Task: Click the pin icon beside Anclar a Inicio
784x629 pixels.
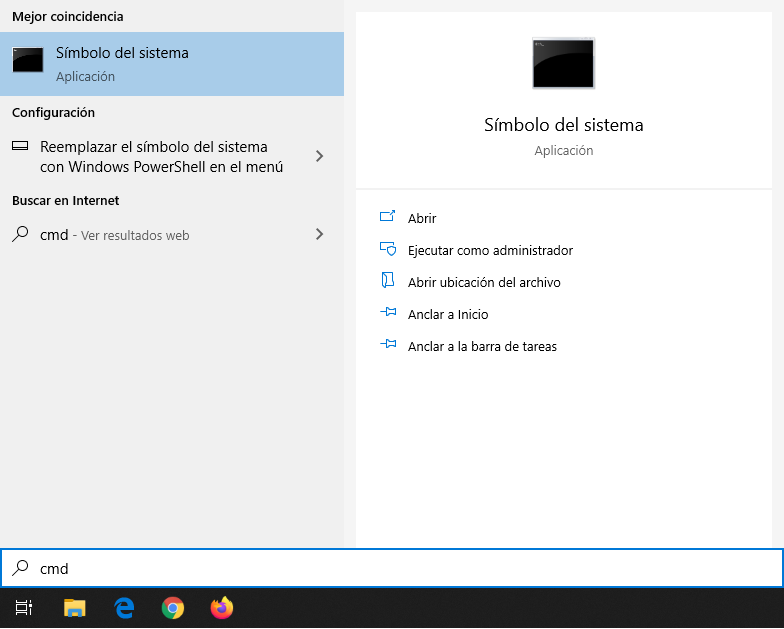Action: (x=388, y=312)
